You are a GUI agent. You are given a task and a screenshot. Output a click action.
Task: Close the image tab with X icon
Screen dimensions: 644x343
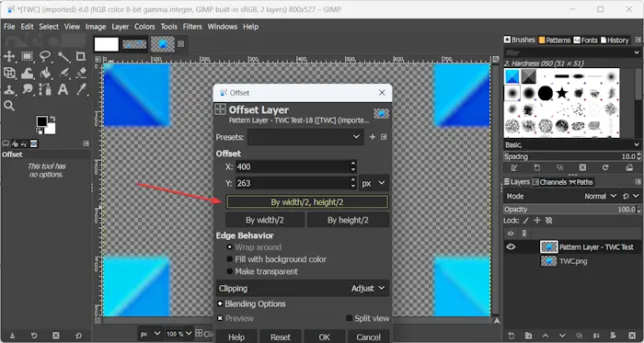click(x=181, y=44)
